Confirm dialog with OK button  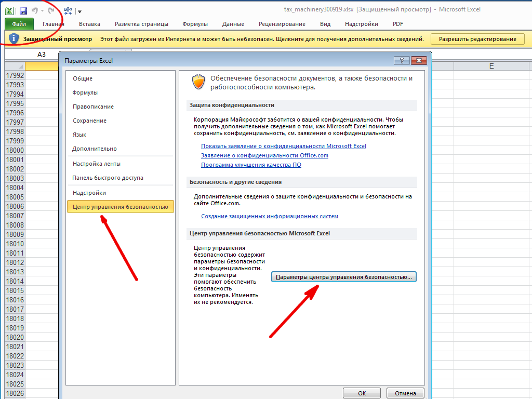pos(362,393)
